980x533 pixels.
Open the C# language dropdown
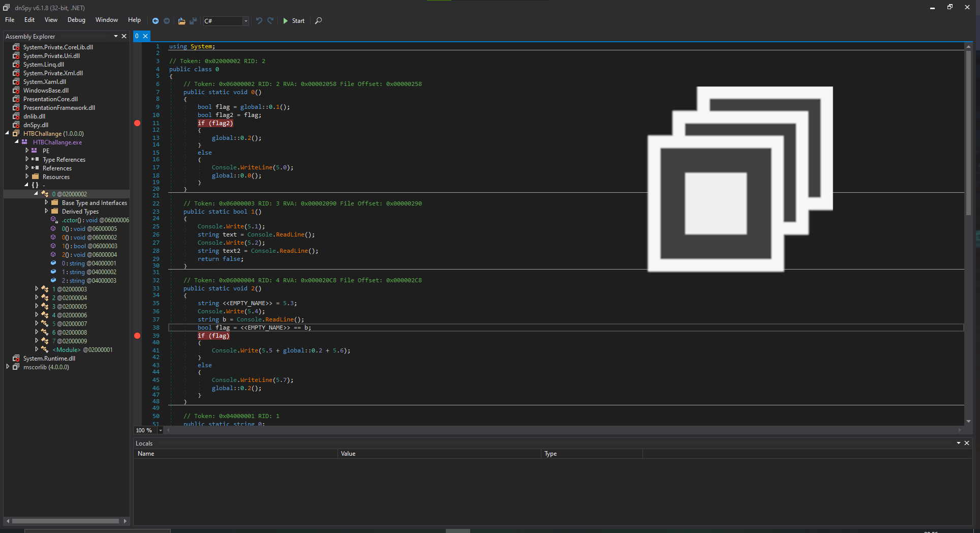coord(246,21)
